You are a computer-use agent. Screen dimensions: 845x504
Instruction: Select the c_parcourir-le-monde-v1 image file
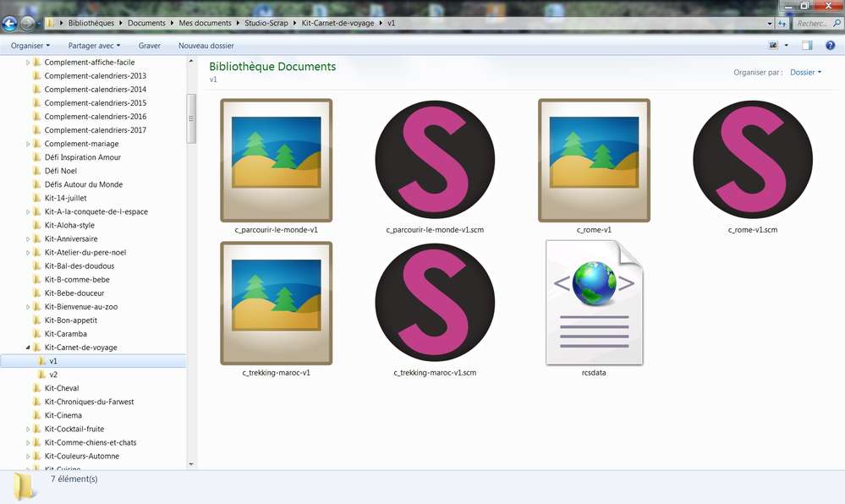[276, 161]
